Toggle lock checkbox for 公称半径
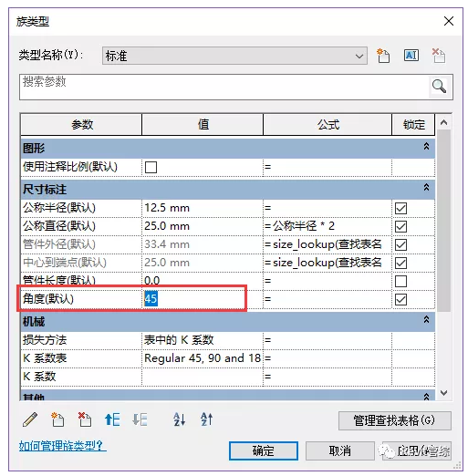The width and height of the screenshot is (468, 476). pyautogui.click(x=400, y=208)
